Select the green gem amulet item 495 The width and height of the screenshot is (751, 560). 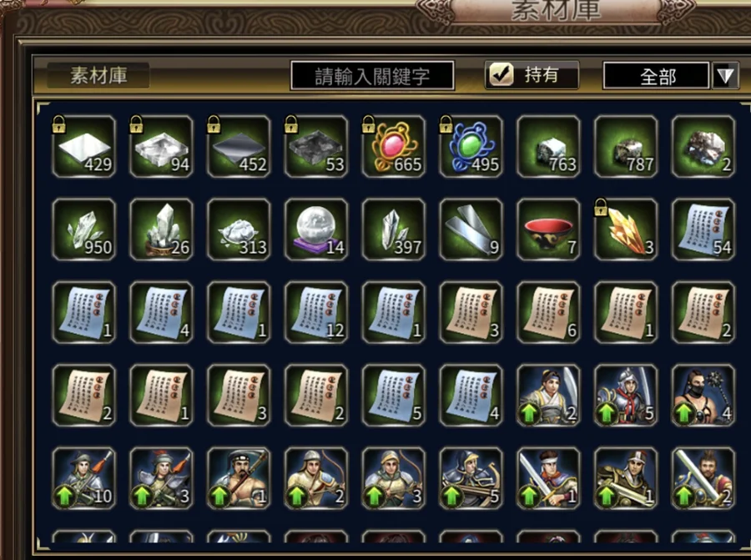pyautogui.click(x=471, y=147)
